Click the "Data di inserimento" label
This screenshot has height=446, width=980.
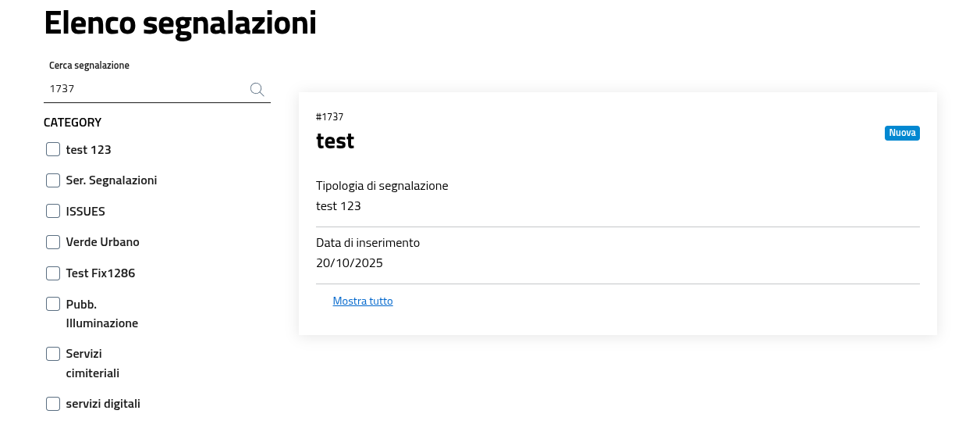(367, 243)
